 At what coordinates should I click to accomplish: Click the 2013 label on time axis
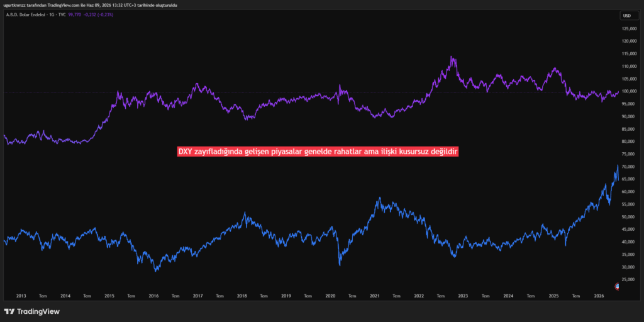coord(21,296)
